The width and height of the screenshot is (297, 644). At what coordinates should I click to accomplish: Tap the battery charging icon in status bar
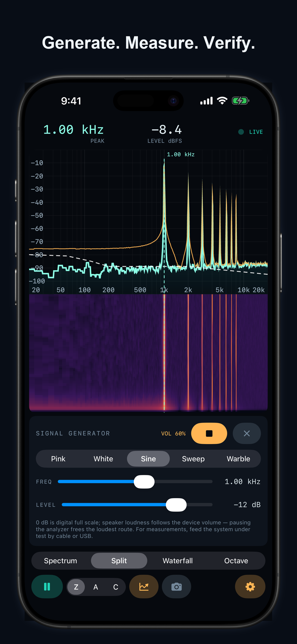241,101
